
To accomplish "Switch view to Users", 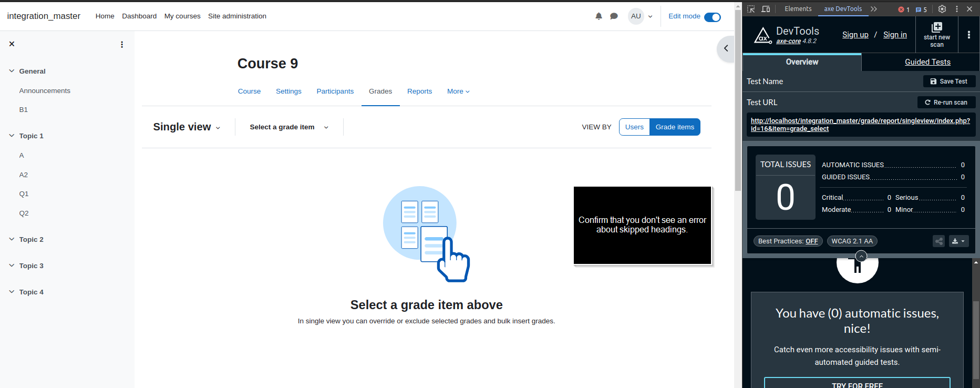I will tap(634, 127).
